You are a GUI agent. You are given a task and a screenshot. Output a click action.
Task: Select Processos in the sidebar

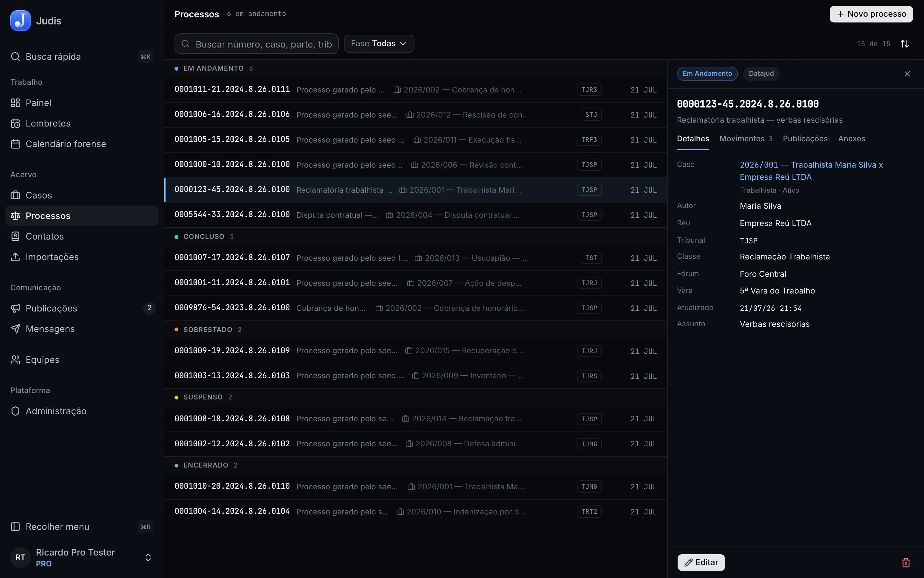click(82, 216)
